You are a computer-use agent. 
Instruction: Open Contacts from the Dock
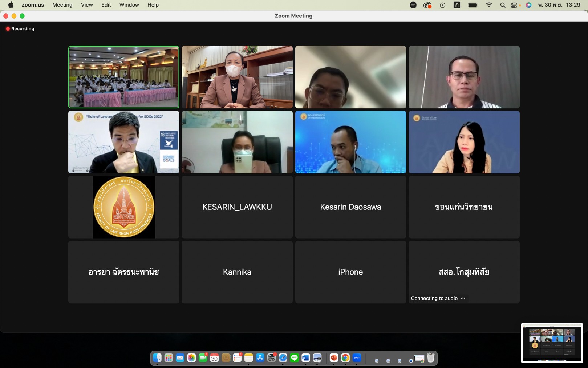click(x=226, y=358)
